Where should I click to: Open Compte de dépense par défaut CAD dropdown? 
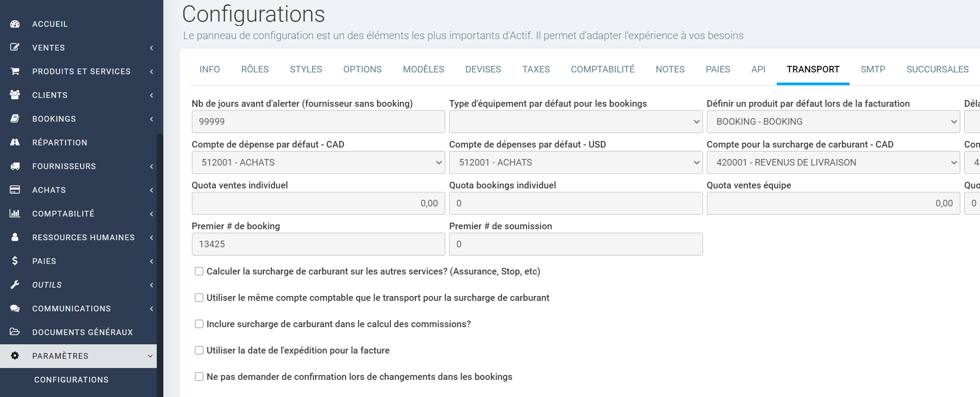point(318,162)
